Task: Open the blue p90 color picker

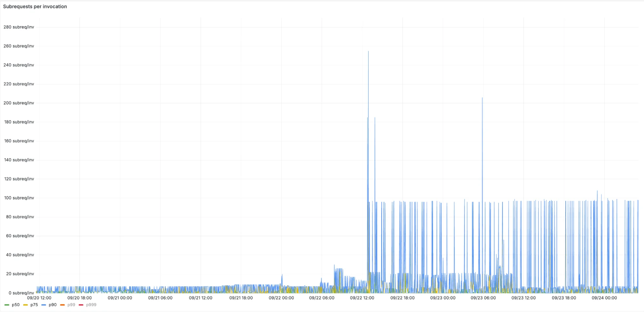Action: pos(44,305)
